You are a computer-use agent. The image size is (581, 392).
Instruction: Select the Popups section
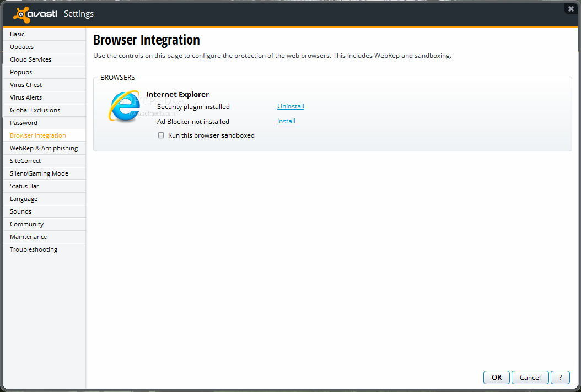[45, 72]
